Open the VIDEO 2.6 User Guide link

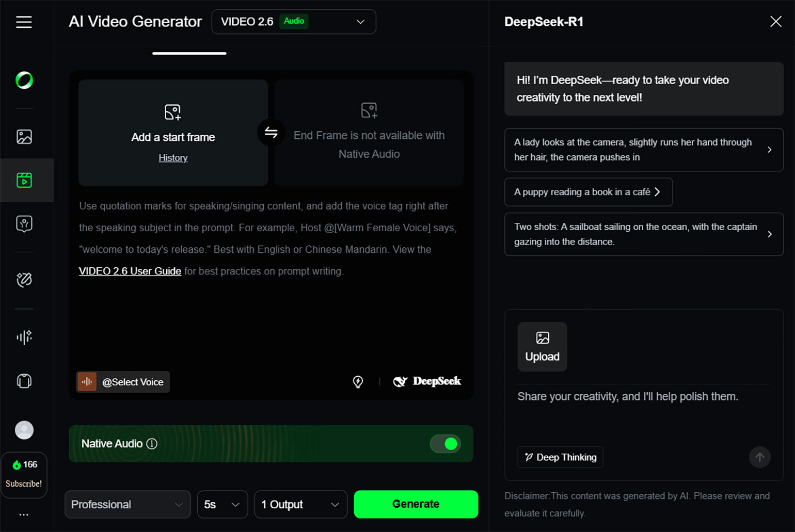(x=130, y=271)
